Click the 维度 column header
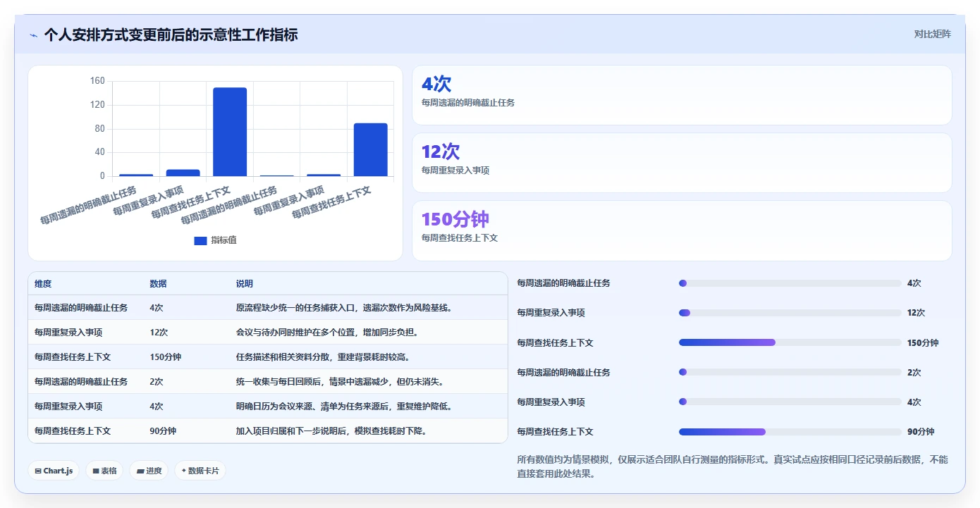 coord(43,284)
